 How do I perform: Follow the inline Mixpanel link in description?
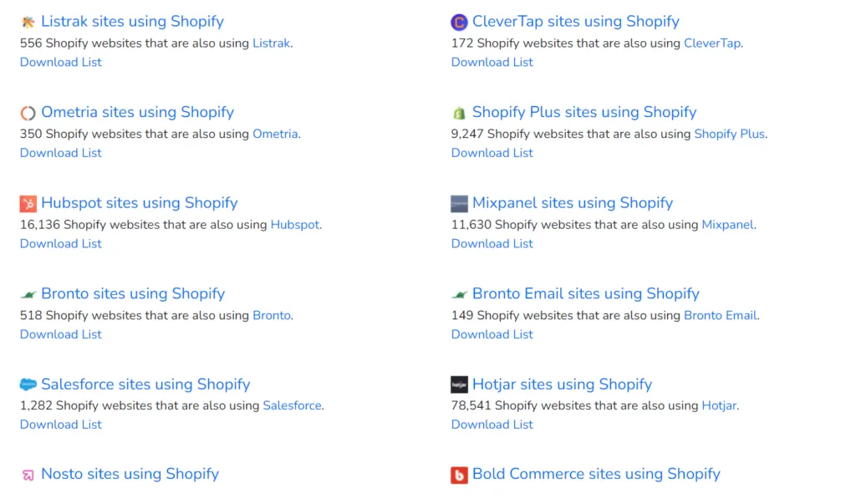click(727, 225)
